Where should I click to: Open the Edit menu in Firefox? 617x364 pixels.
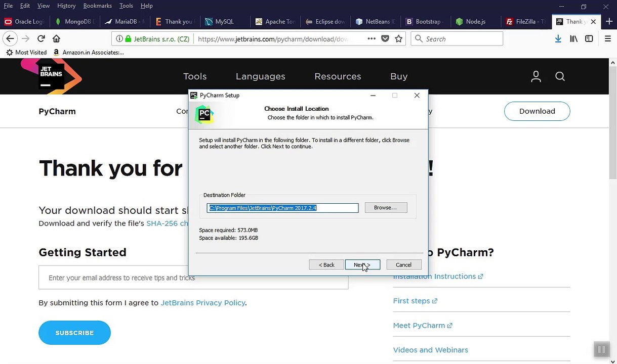(x=25, y=6)
